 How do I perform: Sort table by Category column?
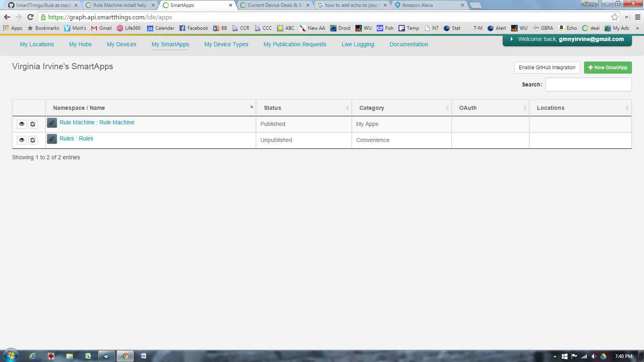pyautogui.click(x=402, y=108)
